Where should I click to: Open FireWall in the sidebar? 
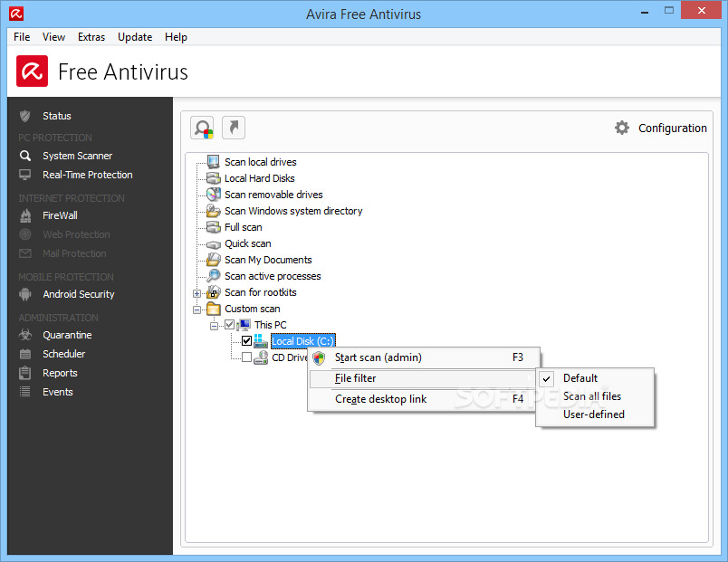60,215
